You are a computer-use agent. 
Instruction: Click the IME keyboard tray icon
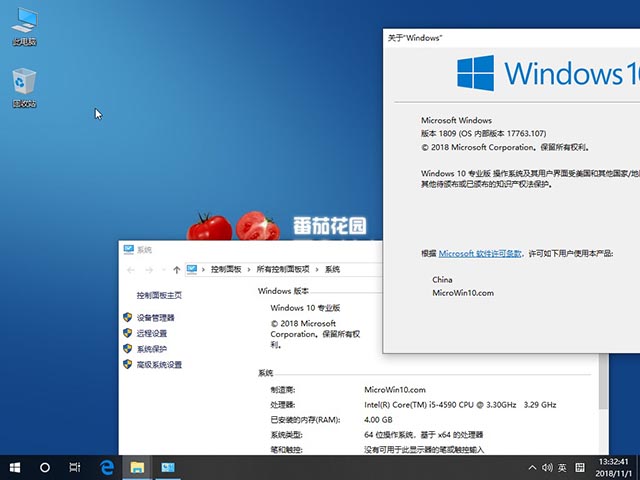(580, 468)
